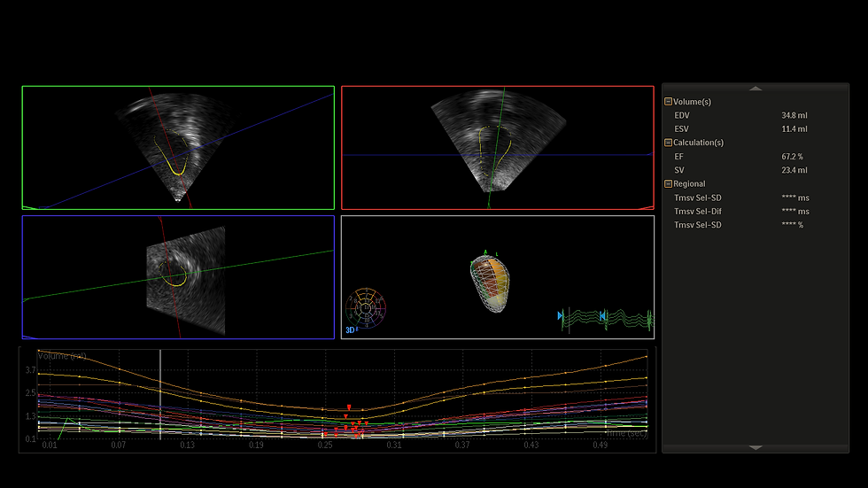Click the ESV value 11.4 ml
This screenshot has height=488, width=868.
point(794,129)
